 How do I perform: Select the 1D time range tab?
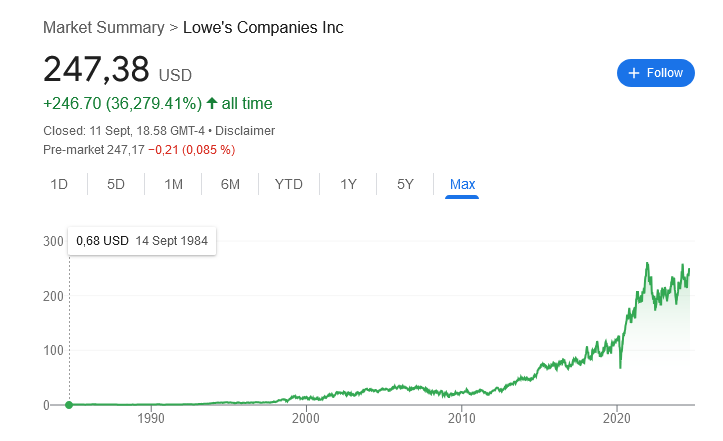(x=59, y=184)
